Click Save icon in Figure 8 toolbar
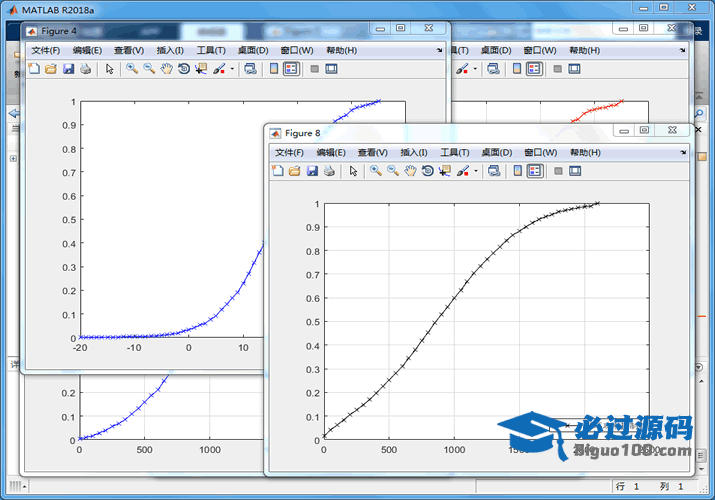Screen dimensions: 715x500 click(312, 171)
